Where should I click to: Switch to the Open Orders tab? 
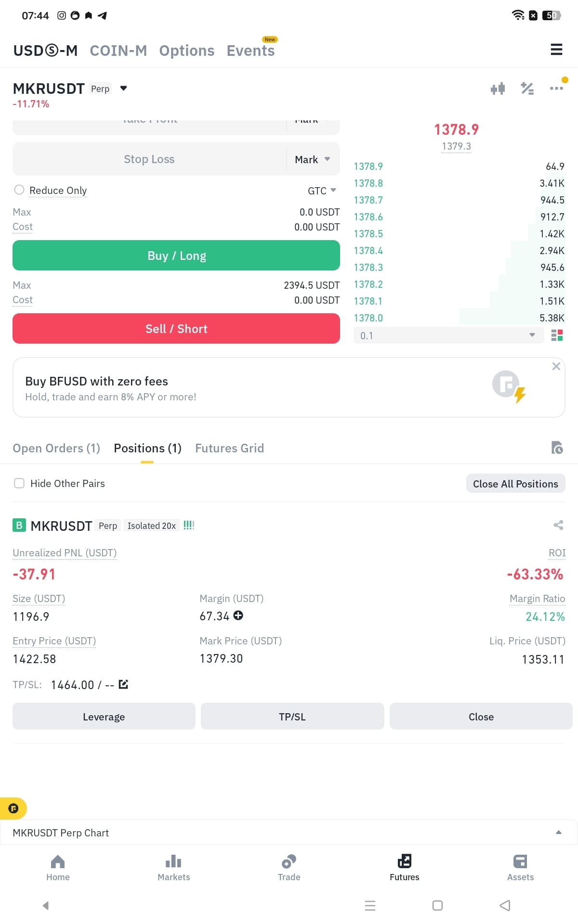click(56, 448)
